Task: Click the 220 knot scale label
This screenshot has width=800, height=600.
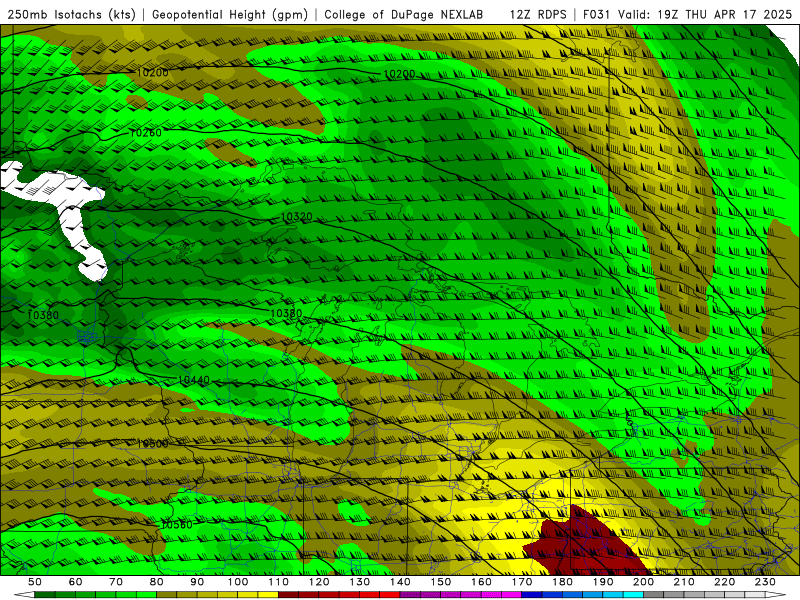Action: click(724, 582)
